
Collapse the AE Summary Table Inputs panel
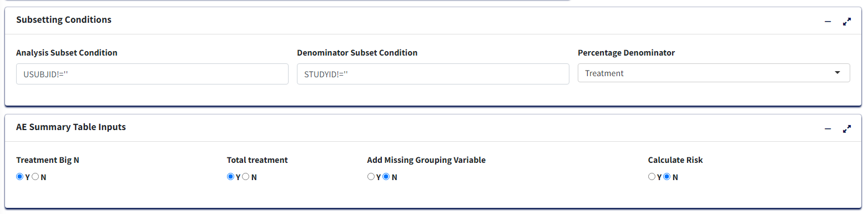(828, 129)
